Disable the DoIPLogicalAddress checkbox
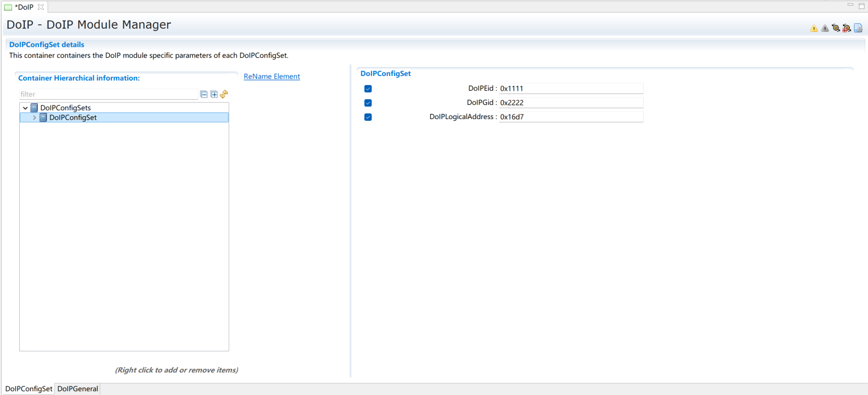 (x=368, y=117)
